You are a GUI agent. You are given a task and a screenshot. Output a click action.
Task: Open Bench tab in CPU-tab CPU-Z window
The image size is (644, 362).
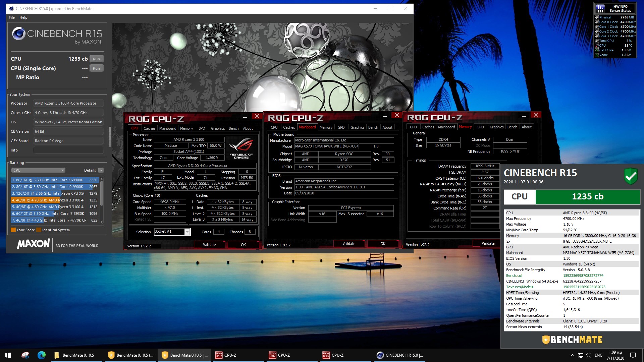[x=233, y=128]
